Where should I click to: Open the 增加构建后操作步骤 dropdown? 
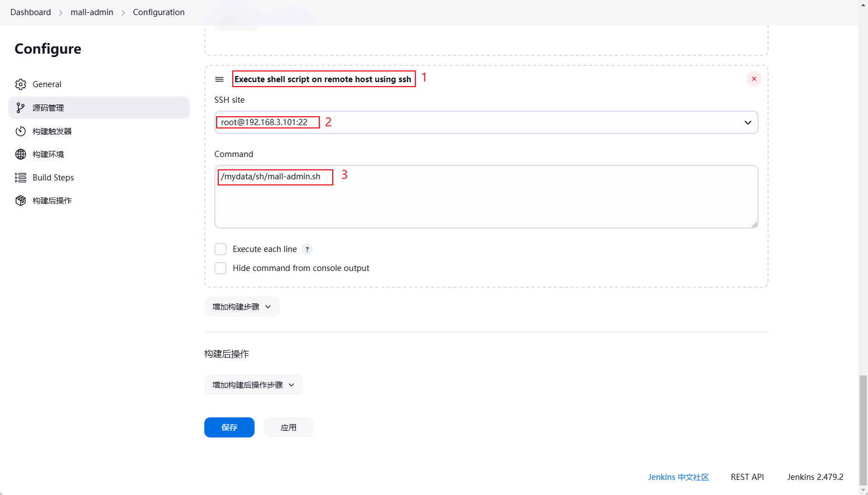pyautogui.click(x=253, y=385)
